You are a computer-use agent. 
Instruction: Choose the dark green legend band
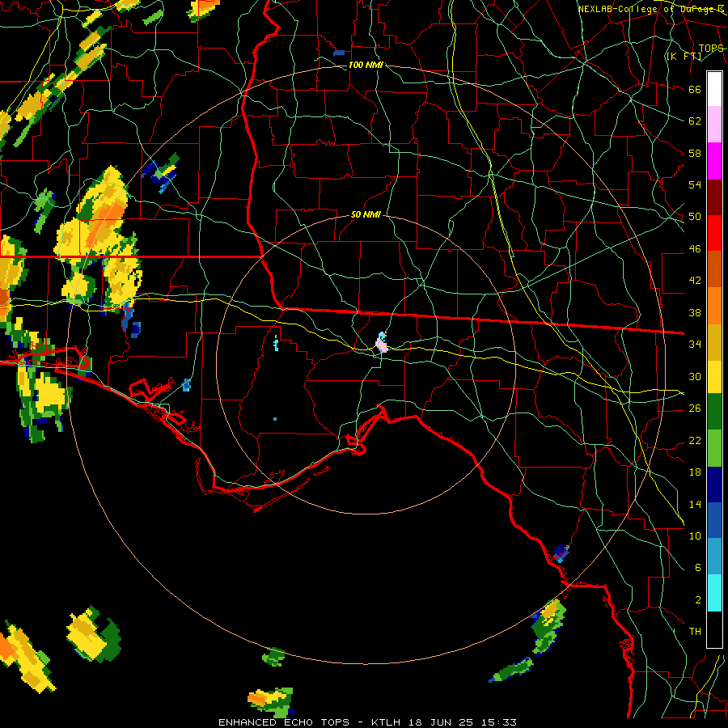[714, 412]
